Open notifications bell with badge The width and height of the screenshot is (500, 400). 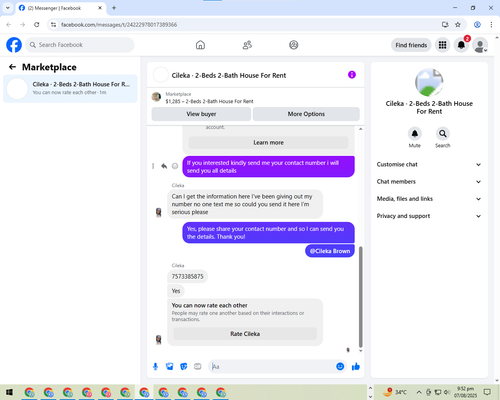point(461,45)
